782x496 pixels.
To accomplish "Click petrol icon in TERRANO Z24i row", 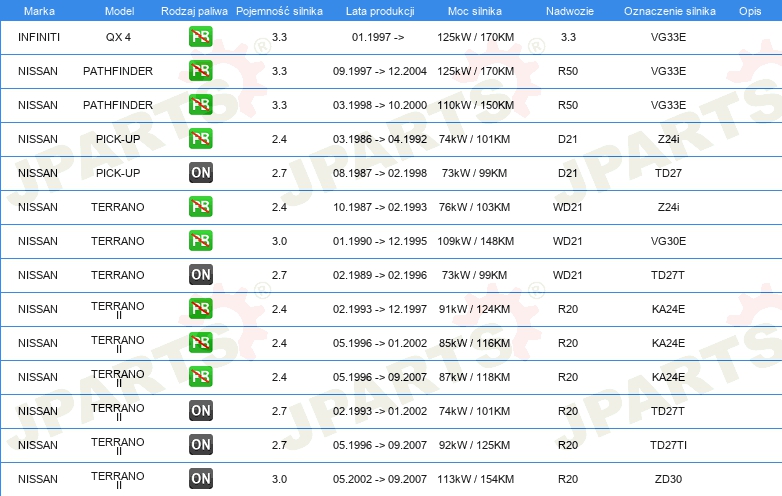I will pos(200,207).
